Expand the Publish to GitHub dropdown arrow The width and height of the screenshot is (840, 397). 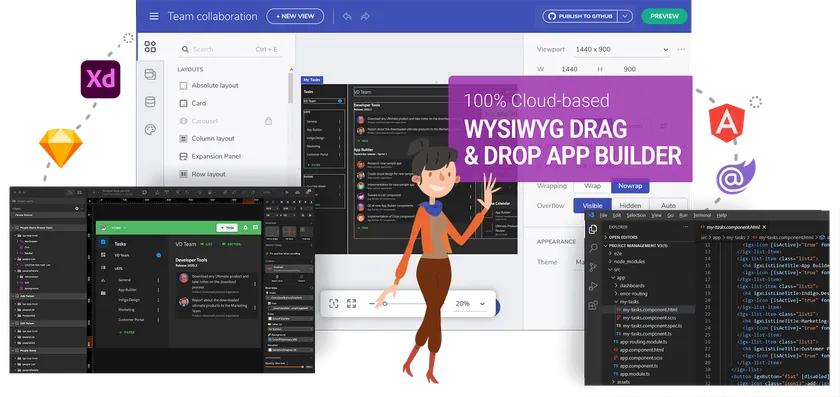click(x=625, y=16)
